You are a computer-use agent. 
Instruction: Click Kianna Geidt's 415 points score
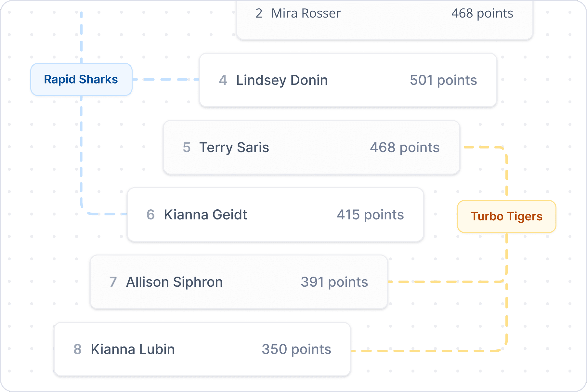[x=370, y=215]
